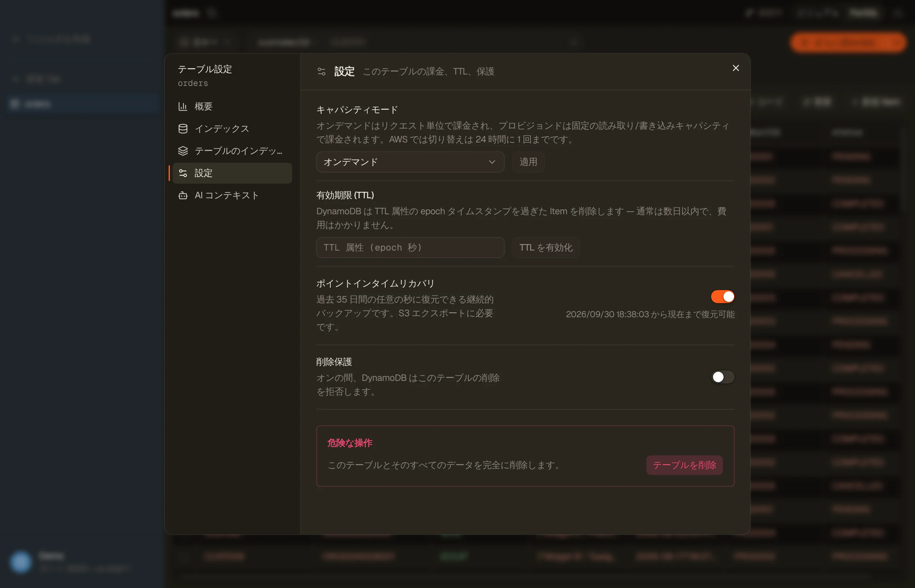Click the sliders icon in the 設定 header

[x=322, y=72]
